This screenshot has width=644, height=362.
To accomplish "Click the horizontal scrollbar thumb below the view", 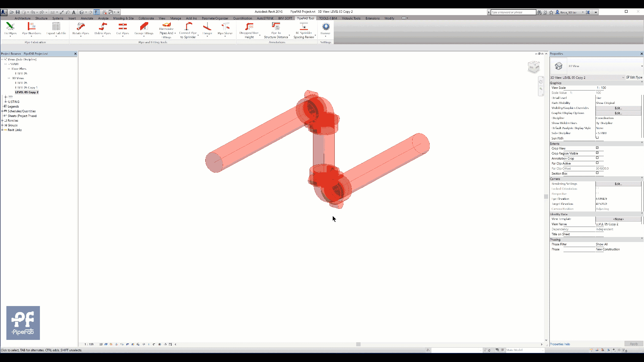I will [x=358, y=344].
